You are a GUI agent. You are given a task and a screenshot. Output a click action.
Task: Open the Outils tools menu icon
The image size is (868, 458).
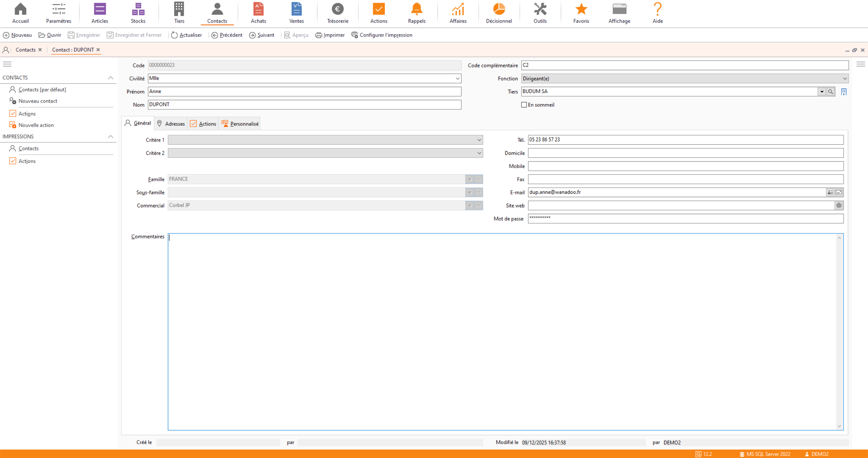pyautogui.click(x=540, y=13)
